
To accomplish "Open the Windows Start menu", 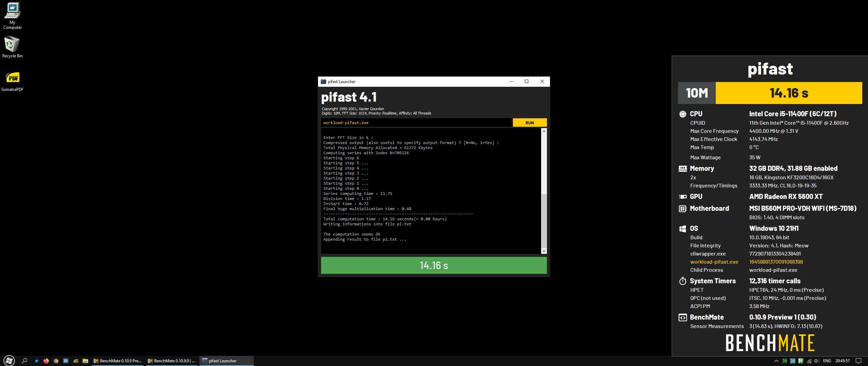I will (x=9, y=361).
